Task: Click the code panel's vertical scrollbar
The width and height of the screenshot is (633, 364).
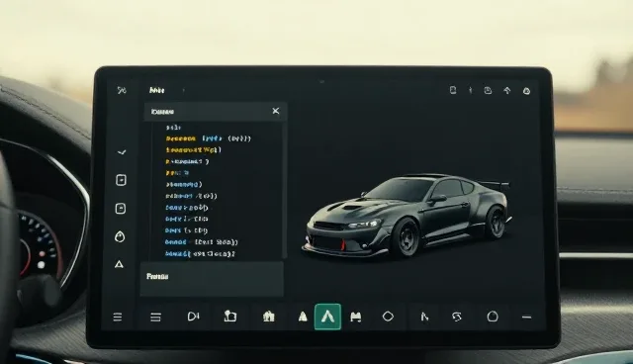Action: coord(285,191)
